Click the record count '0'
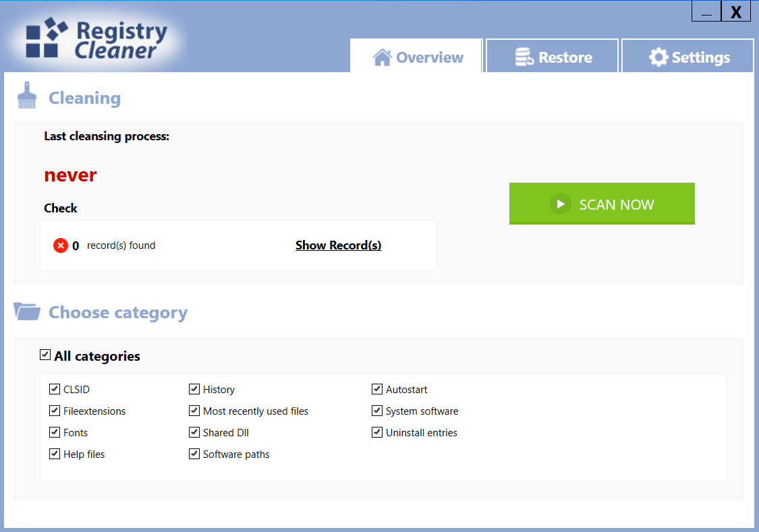This screenshot has width=759, height=532. pos(76,246)
